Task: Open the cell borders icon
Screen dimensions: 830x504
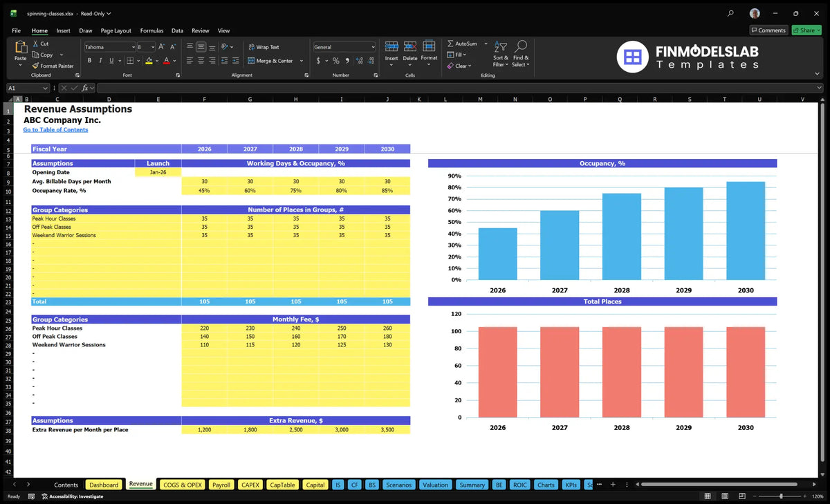Action: (x=129, y=61)
